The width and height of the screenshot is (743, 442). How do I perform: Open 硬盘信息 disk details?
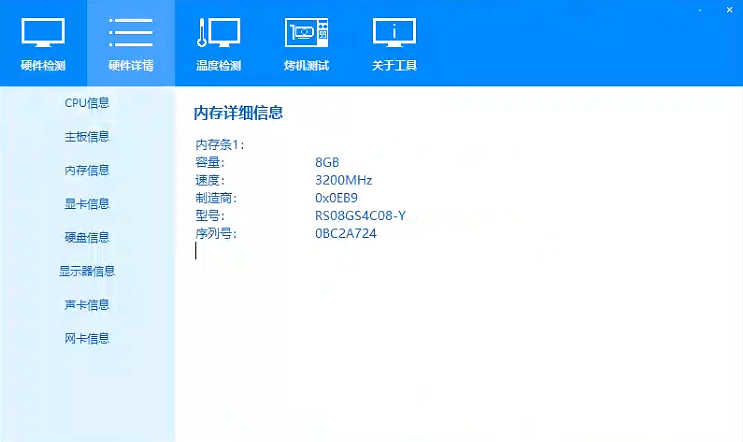pos(87,238)
